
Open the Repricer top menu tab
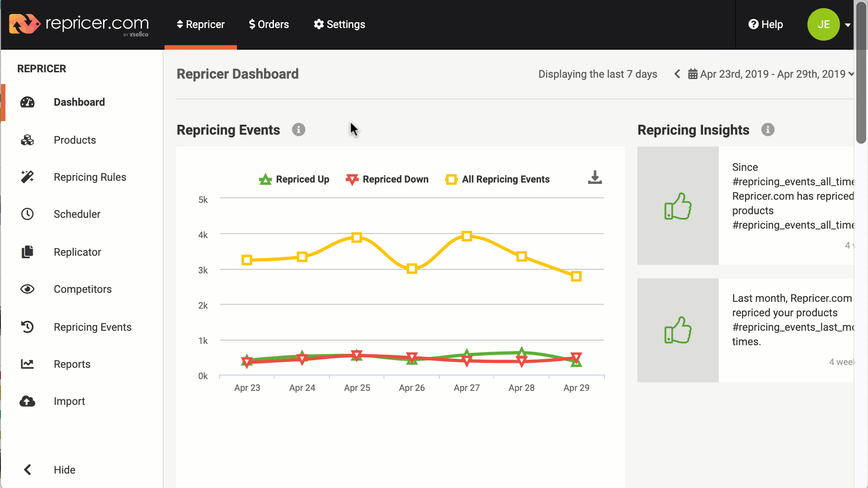coord(201,24)
